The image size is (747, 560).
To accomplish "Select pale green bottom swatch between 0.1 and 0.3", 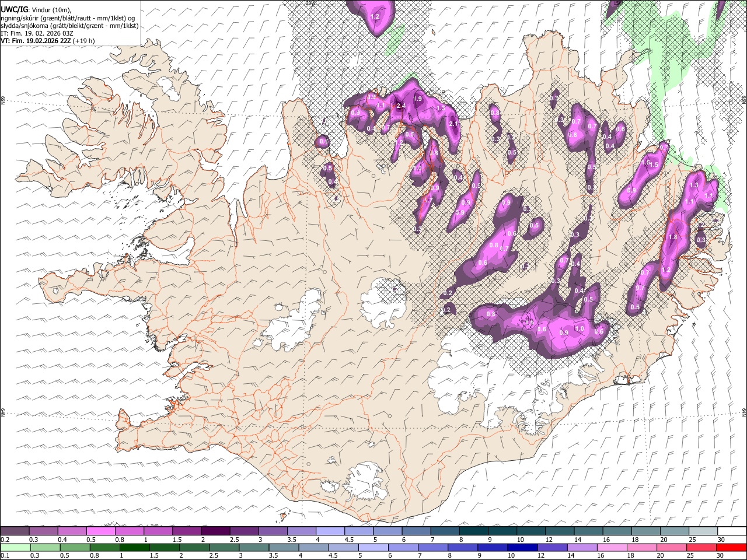I will point(16,547).
